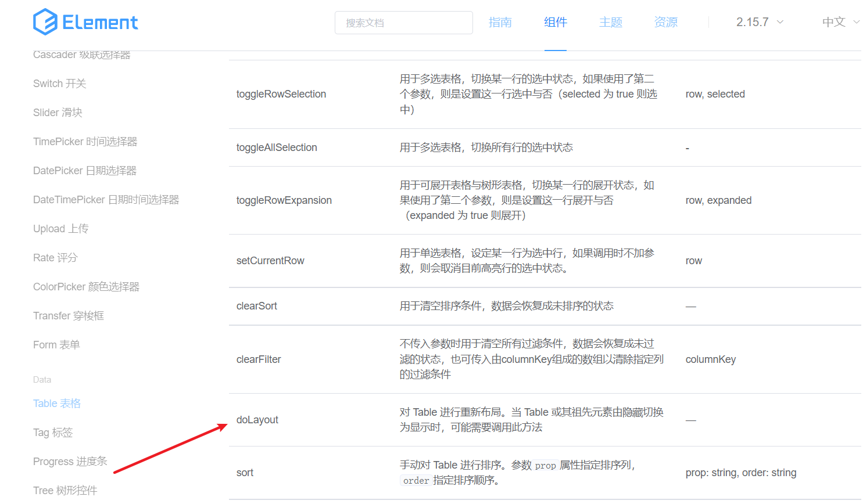Click the clearFilter description text
This screenshot has width=863, height=504.
532,359
